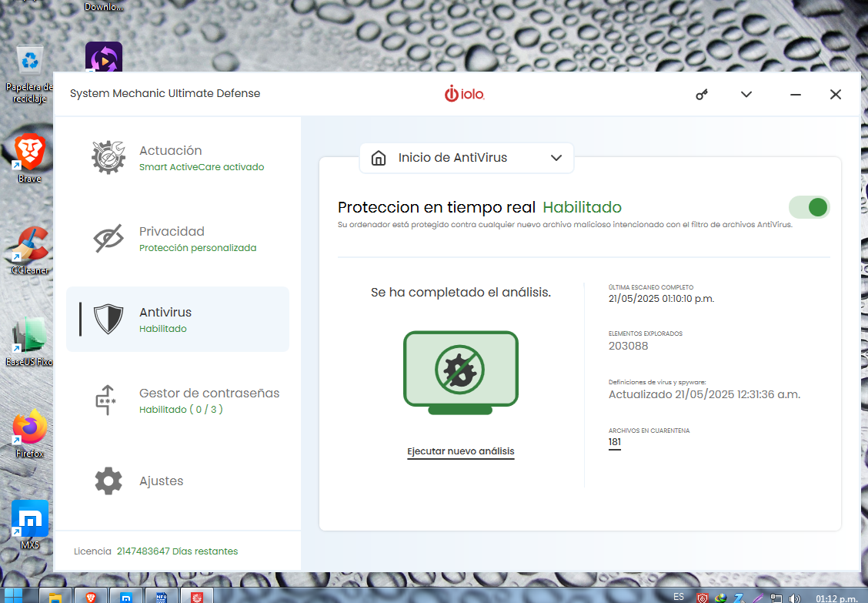Click the volume speaker tray icon

(795, 598)
